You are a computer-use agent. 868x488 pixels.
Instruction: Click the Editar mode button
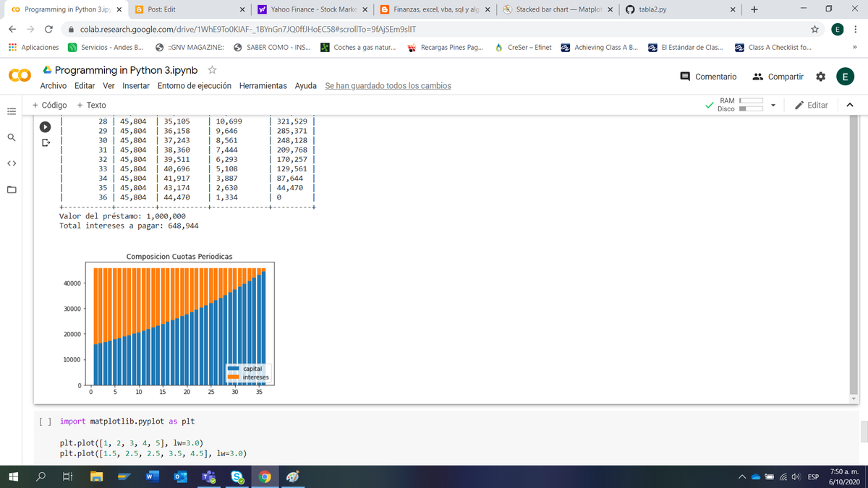click(811, 105)
